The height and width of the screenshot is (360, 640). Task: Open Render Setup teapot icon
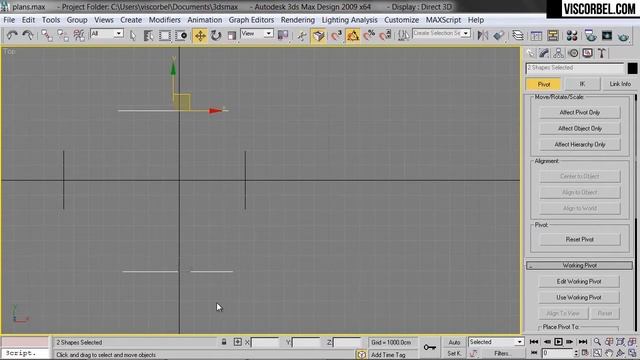(591, 36)
